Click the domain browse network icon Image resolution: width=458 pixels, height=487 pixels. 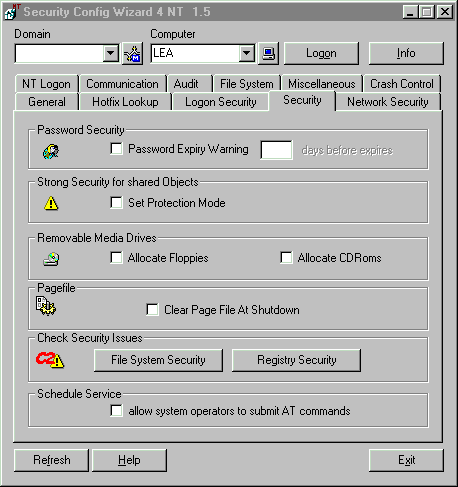[133, 54]
